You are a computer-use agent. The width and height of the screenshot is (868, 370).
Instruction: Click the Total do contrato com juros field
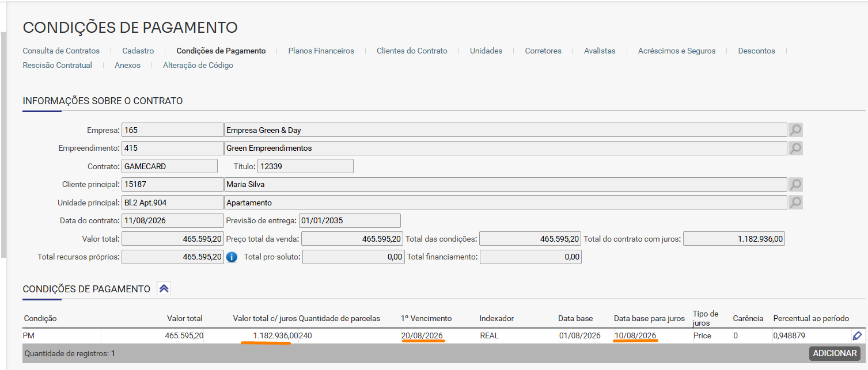[x=734, y=239]
